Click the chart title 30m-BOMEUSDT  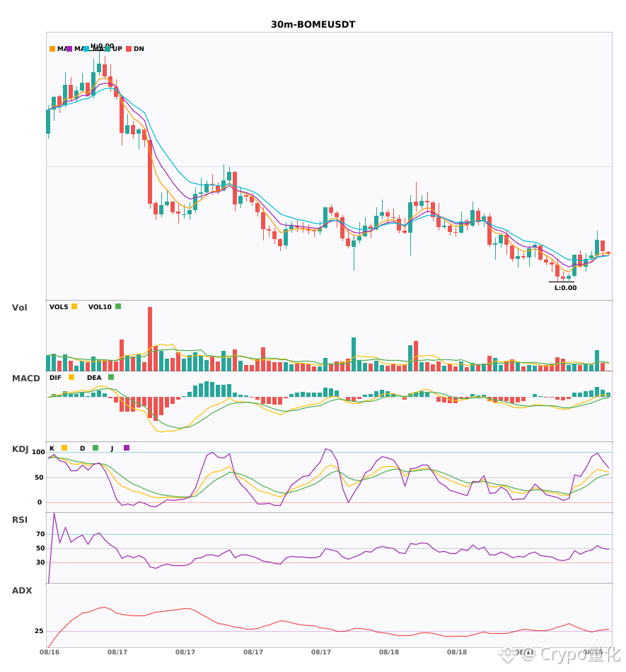[313, 25]
